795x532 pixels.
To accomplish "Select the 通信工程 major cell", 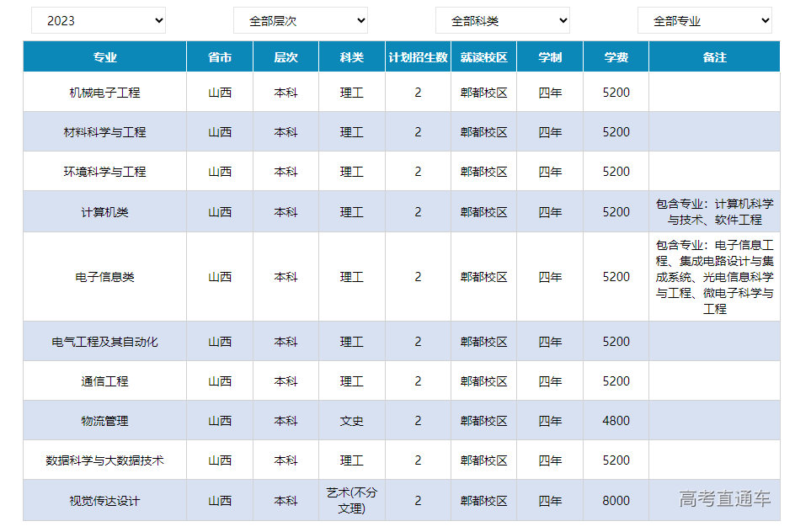I will tap(105, 381).
